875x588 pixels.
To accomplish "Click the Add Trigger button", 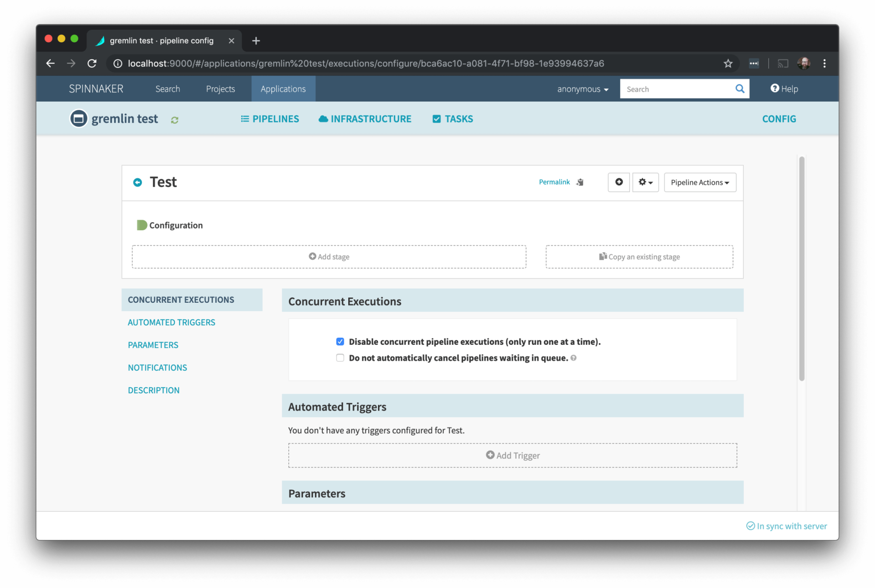I will tap(513, 455).
